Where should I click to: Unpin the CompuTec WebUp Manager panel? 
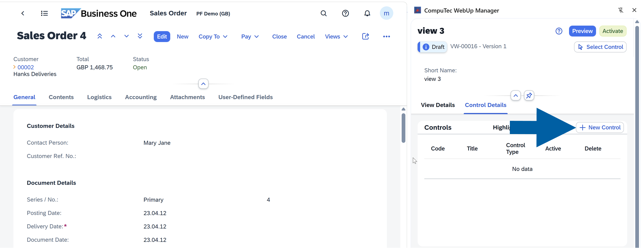[621, 10]
